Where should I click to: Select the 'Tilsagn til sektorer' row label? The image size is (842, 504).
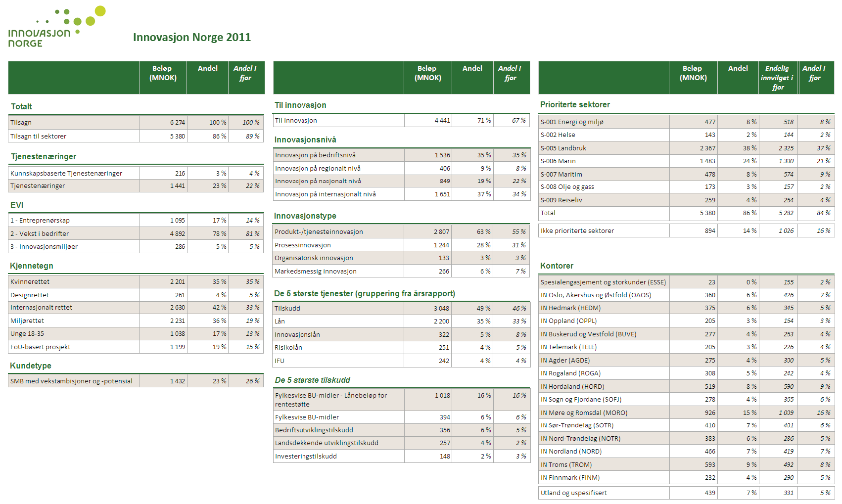[x=38, y=136]
